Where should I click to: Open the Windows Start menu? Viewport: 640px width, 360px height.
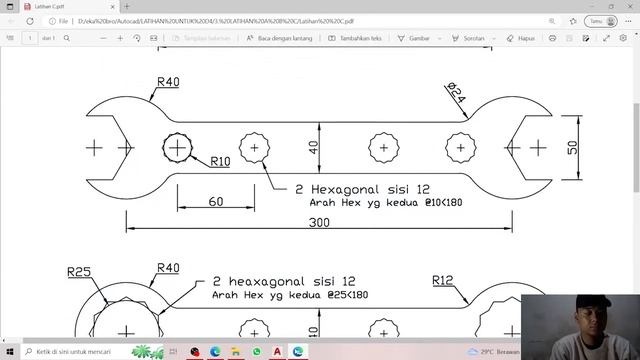(10, 351)
